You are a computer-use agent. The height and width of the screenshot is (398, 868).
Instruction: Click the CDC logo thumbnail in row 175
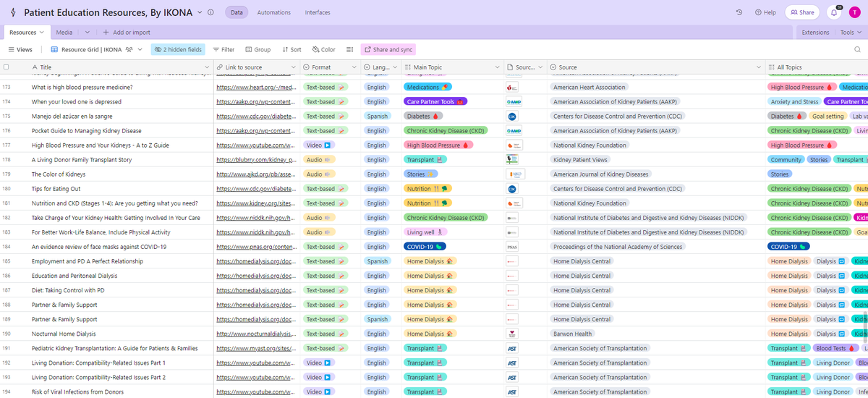[513, 116]
